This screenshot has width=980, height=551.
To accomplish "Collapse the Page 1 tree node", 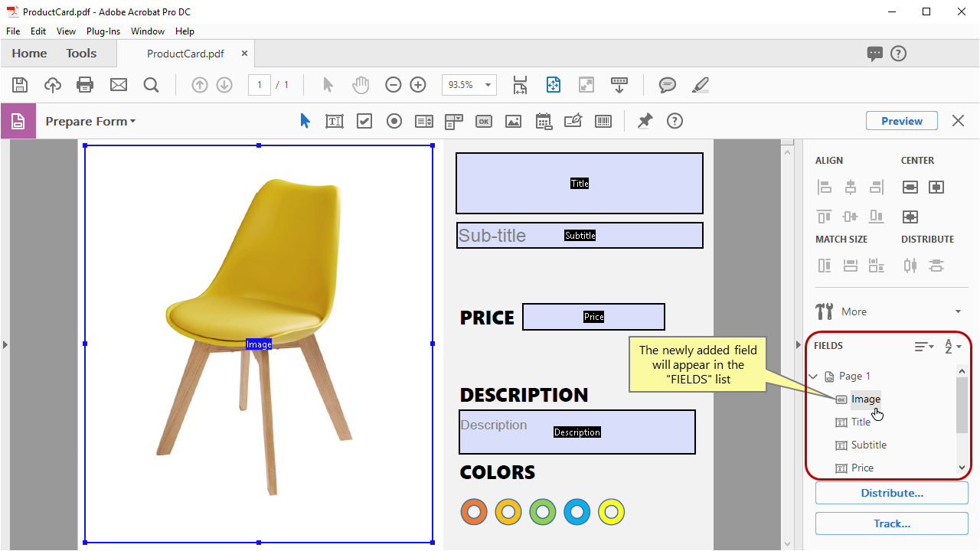I will coord(813,376).
